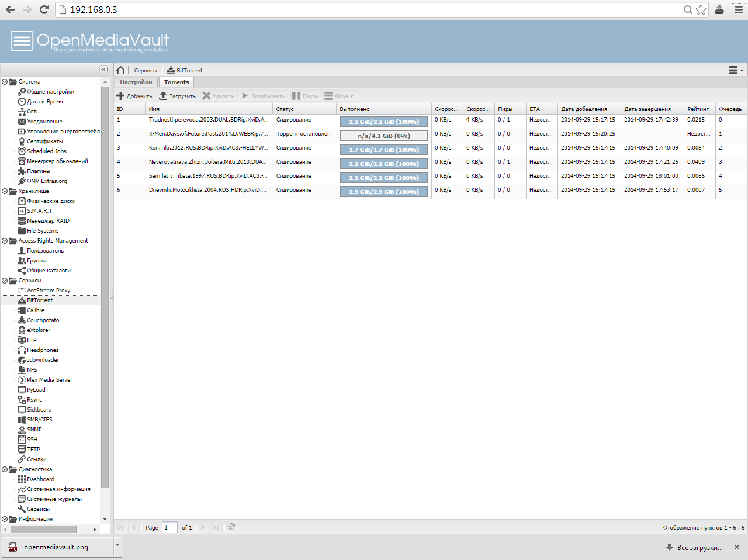
Task: Sort by the Имя column header
Action: (208, 109)
